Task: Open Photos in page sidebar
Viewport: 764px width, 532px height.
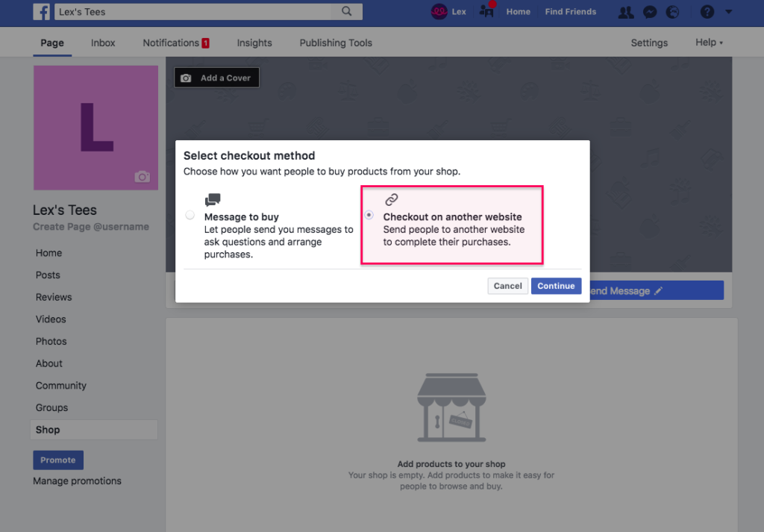Action: click(x=51, y=341)
